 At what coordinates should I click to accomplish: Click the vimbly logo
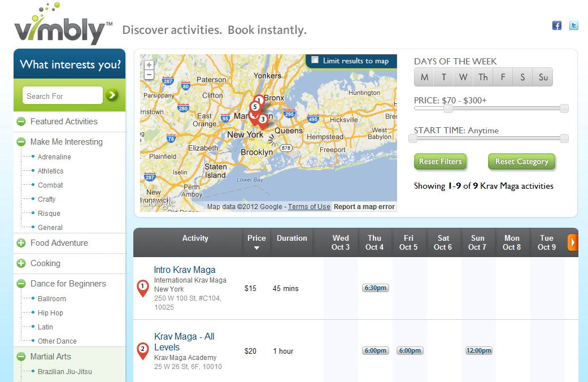coord(63,25)
